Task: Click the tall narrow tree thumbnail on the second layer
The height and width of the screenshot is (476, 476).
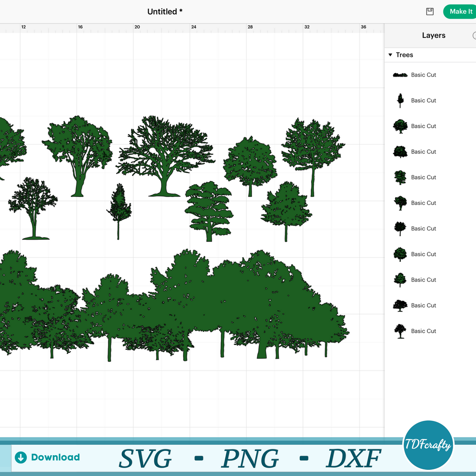Action: 400,100
